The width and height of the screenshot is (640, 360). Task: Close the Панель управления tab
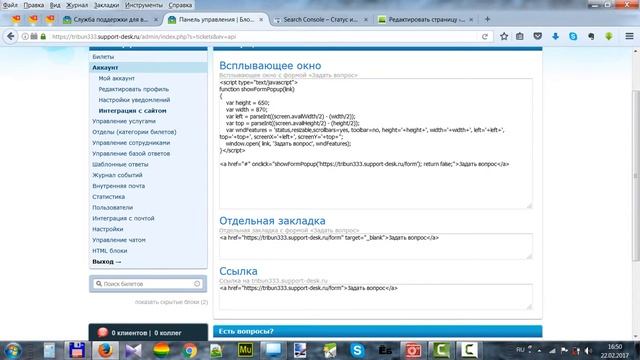click(261, 19)
